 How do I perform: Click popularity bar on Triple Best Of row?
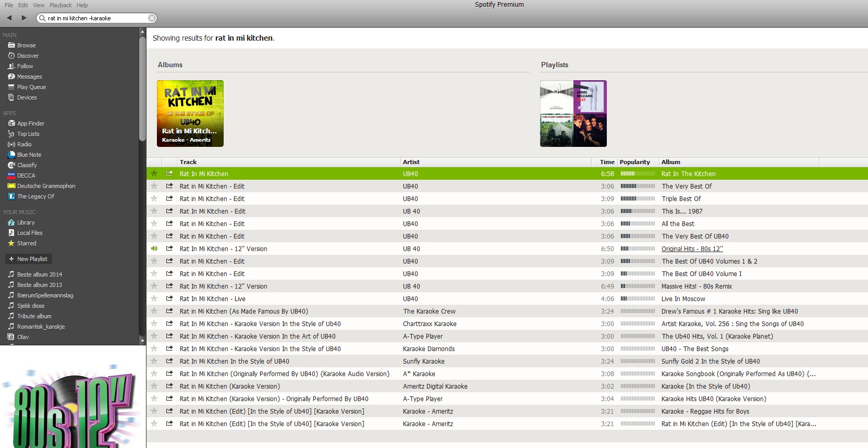638,198
